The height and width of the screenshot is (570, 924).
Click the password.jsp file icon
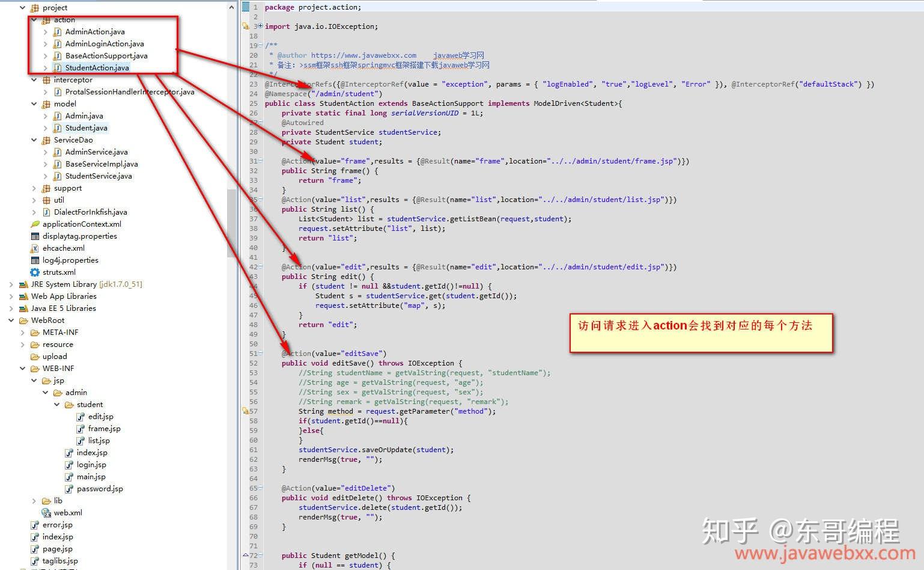point(69,489)
